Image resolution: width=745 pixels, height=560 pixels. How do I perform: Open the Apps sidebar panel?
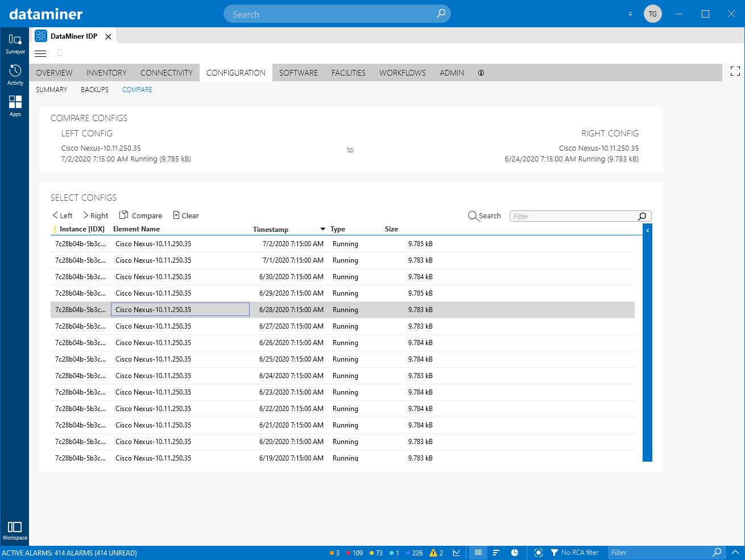click(15, 106)
